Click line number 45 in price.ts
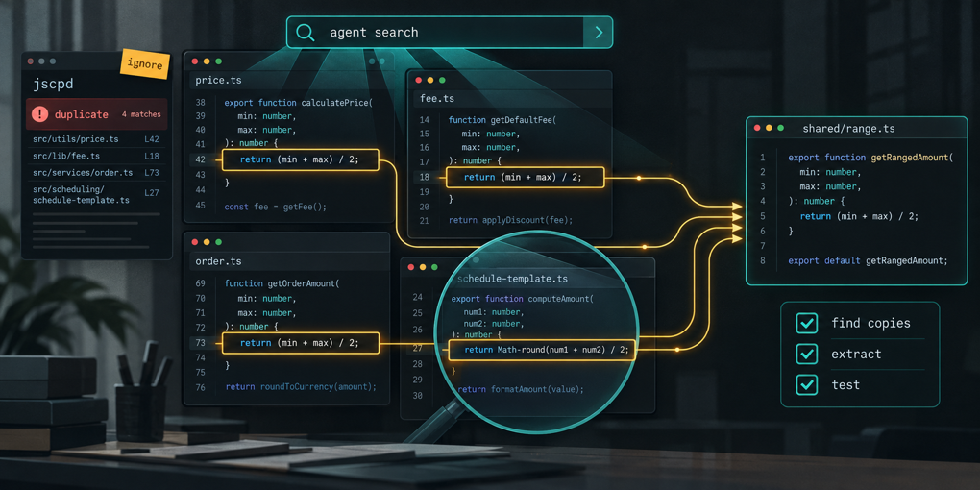Viewport: 980px width, 490px height. coord(201,206)
